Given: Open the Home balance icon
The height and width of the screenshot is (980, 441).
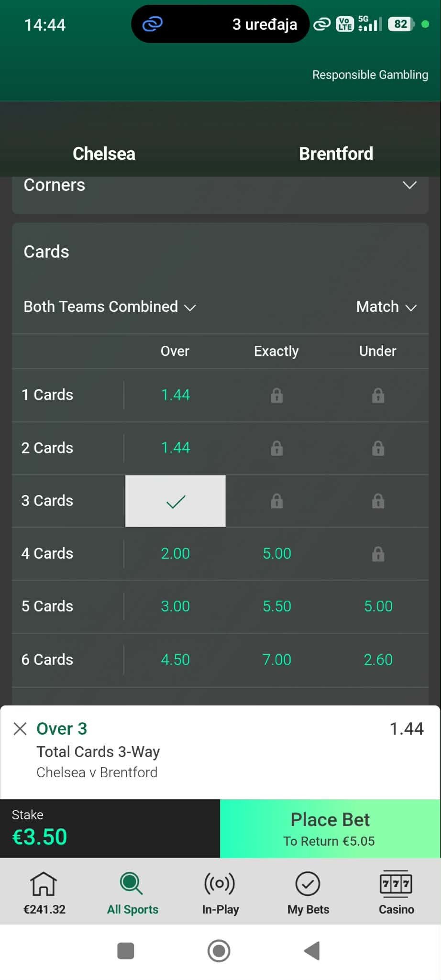Looking at the screenshot, I should click(x=44, y=883).
